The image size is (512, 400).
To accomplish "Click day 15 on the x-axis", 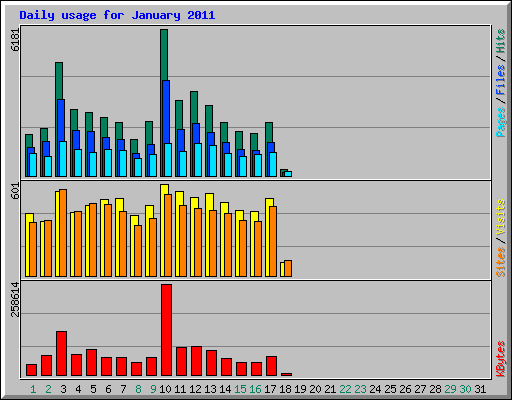I will coord(240,389).
